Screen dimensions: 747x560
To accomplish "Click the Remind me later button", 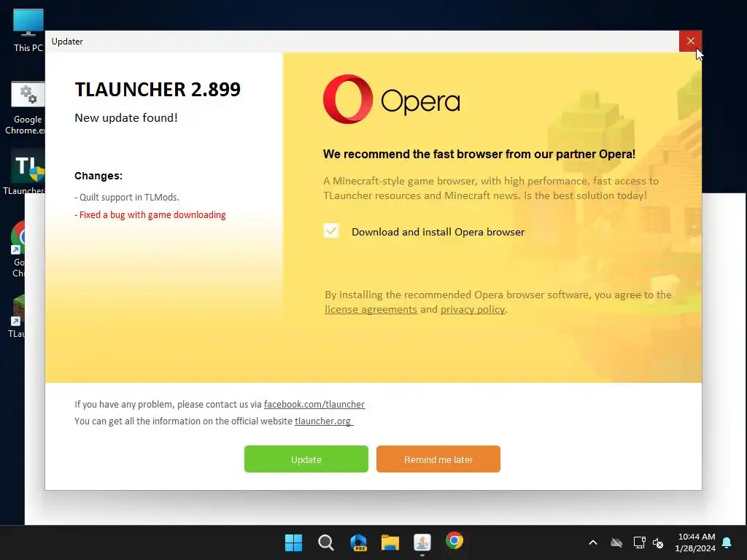I will (x=438, y=459).
